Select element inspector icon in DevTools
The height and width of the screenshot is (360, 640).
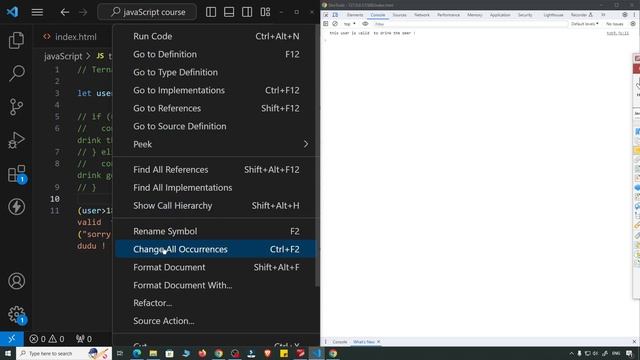pyautogui.click(x=326, y=15)
